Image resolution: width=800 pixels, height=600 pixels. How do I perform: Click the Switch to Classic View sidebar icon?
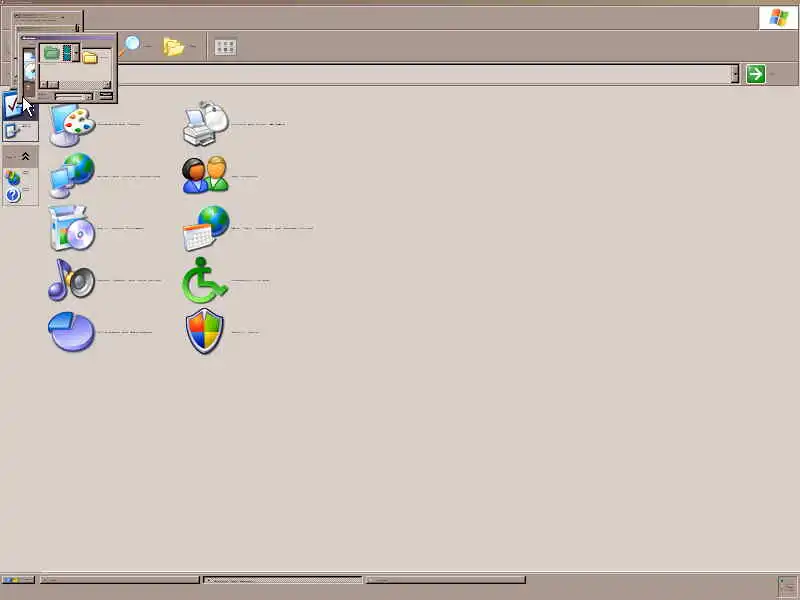coord(11,131)
